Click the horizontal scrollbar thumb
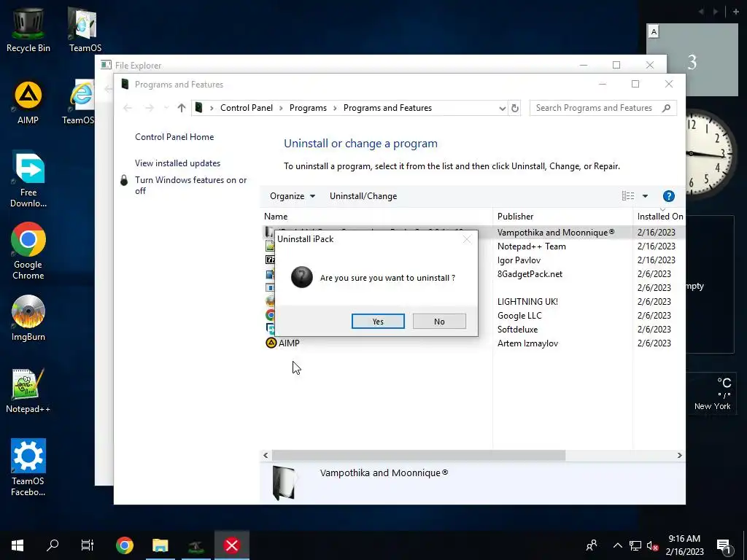The width and height of the screenshot is (747, 560). click(418, 456)
